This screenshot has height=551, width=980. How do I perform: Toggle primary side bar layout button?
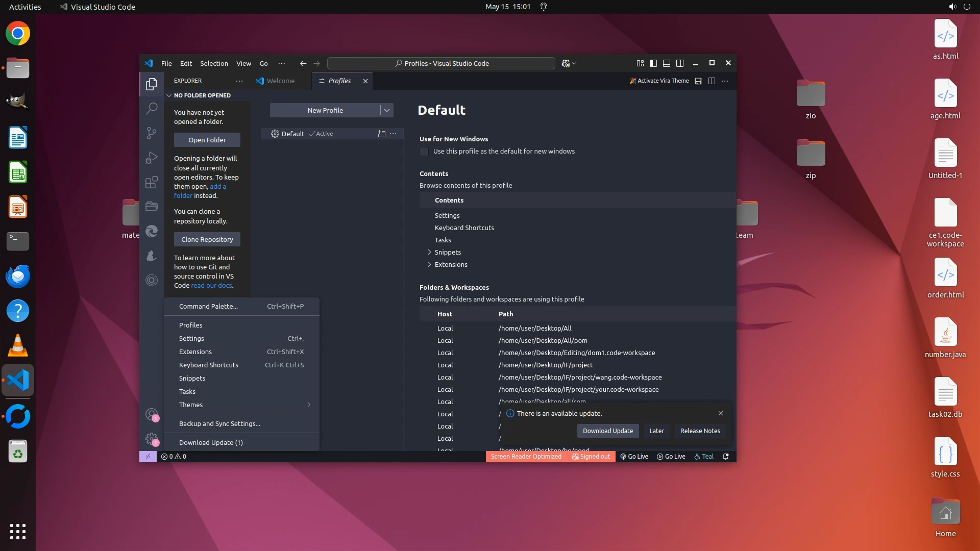coord(653,63)
